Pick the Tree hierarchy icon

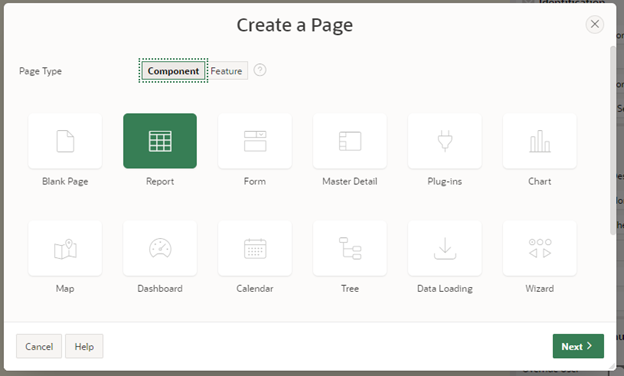coord(350,249)
